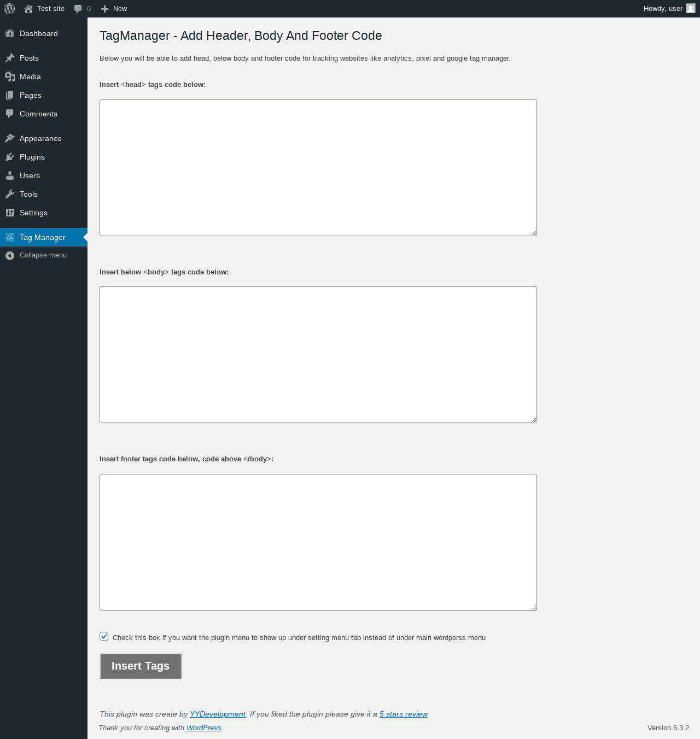The width and height of the screenshot is (700, 739).
Task: Open the Plugins menu item
Action: [x=44, y=157]
